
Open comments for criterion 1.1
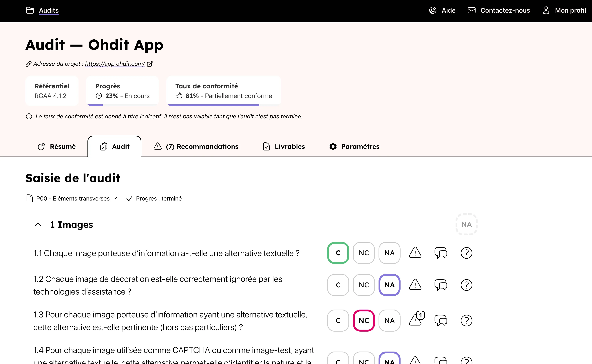click(441, 253)
